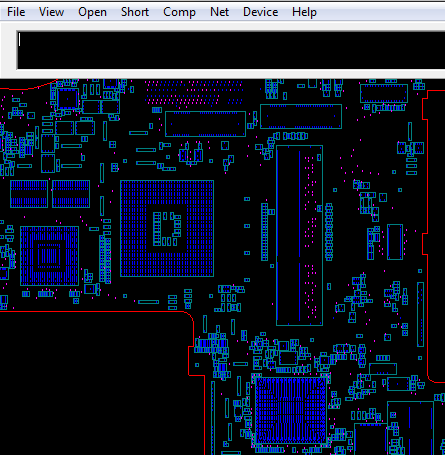The image size is (445, 455).
Task: Select the dense BGA chip at bottom center
Action: [x=291, y=410]
